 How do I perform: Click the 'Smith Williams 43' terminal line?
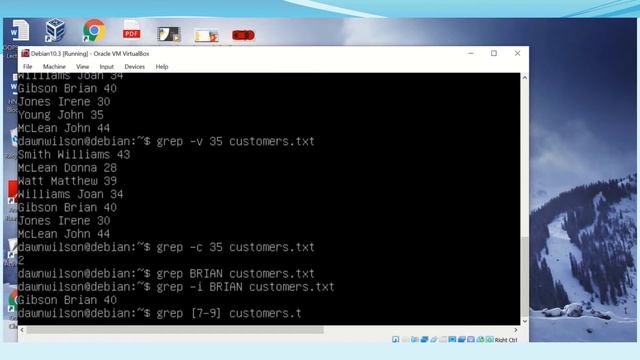pos(74,155)
